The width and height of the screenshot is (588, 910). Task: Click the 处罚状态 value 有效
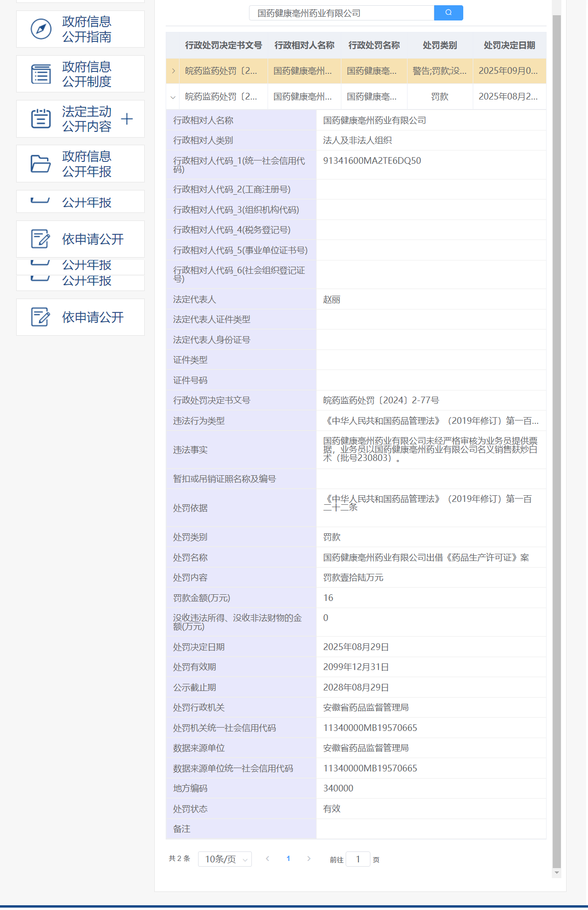tap(332, 809)
